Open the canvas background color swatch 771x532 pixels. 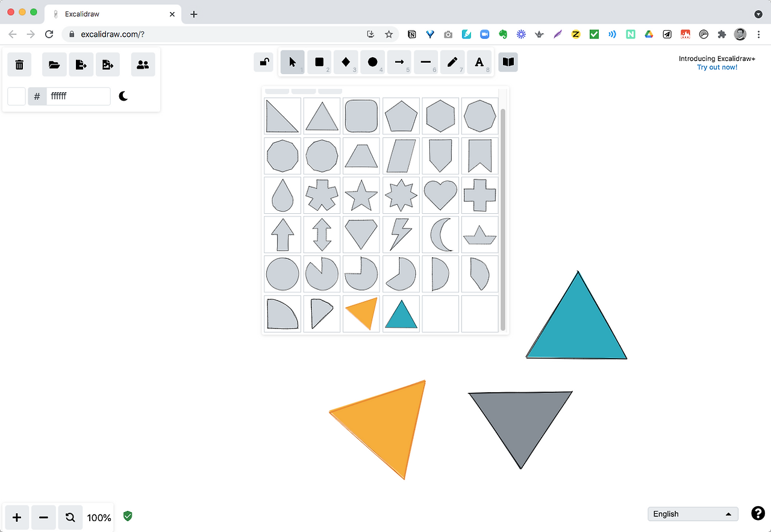16,96
